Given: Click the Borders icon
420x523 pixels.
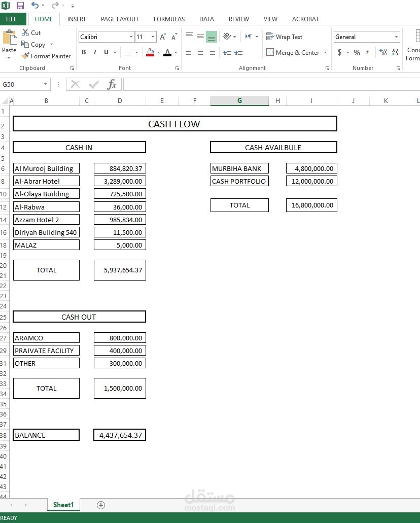Looking at the screenshot, I should (x=128, y=52).
